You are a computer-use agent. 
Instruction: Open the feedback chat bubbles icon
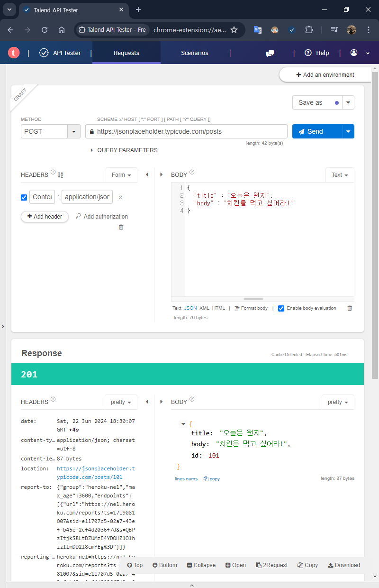click(270, 53)
